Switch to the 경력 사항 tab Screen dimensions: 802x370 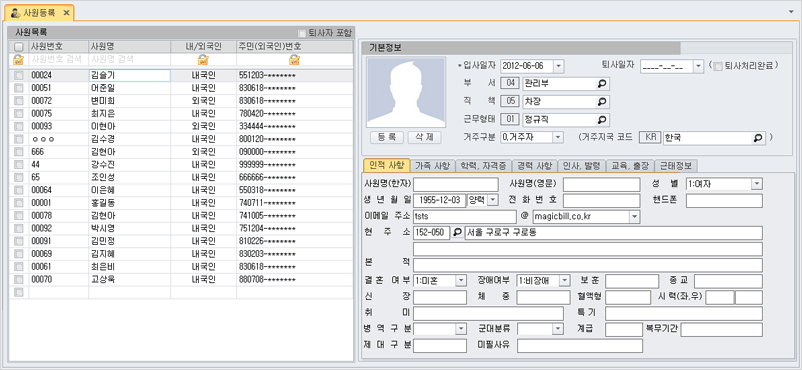(x=534, y=166)
